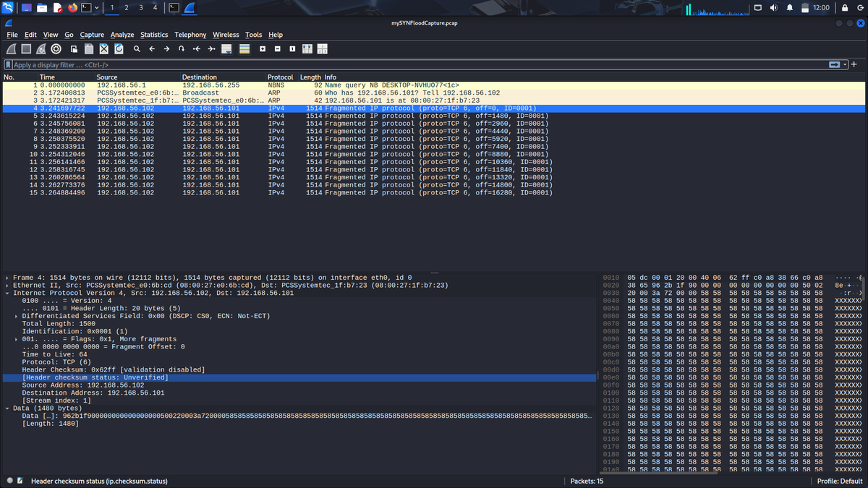Open the View menu

(51, 35)
